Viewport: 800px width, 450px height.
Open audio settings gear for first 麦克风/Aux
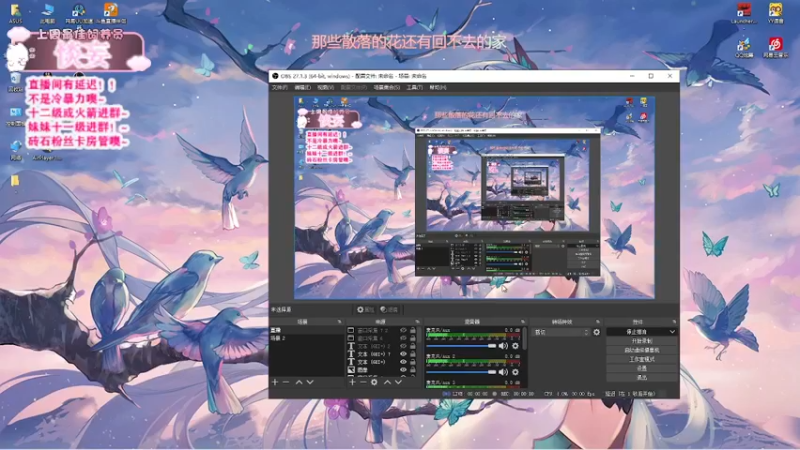click(x=515, y=346)
